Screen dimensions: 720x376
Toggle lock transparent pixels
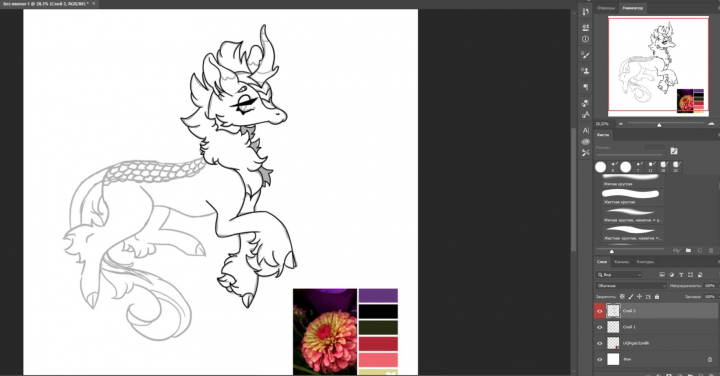[622, 297]
